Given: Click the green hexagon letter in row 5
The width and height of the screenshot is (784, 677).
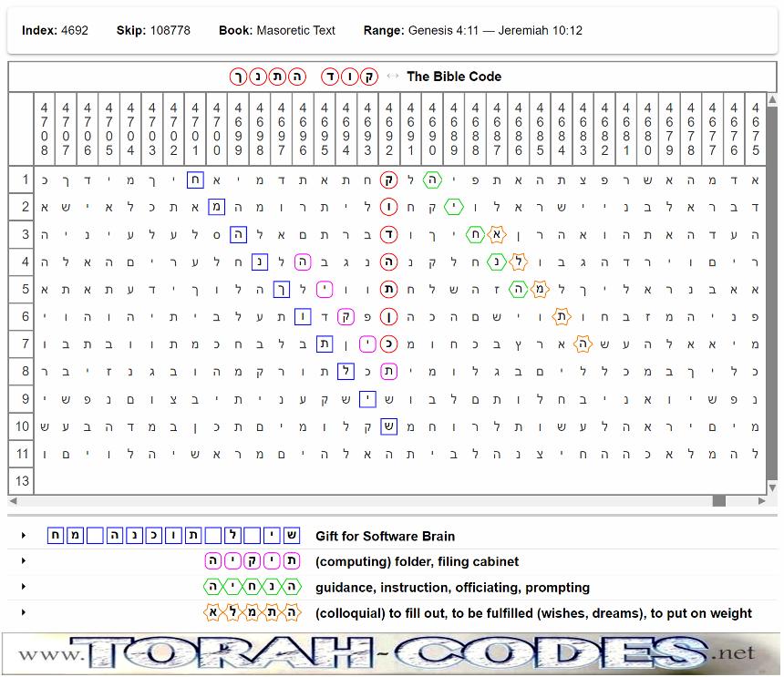Looking at the screenshot, I should [519, 290].
